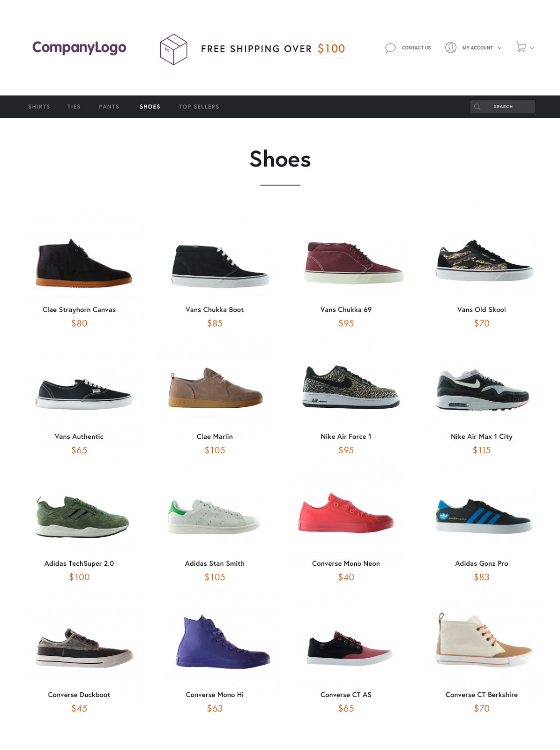Click the Nike Air Max 1 City name
Image resolution: width=560 pixels, height=750 pixels.
coord(482,436)
